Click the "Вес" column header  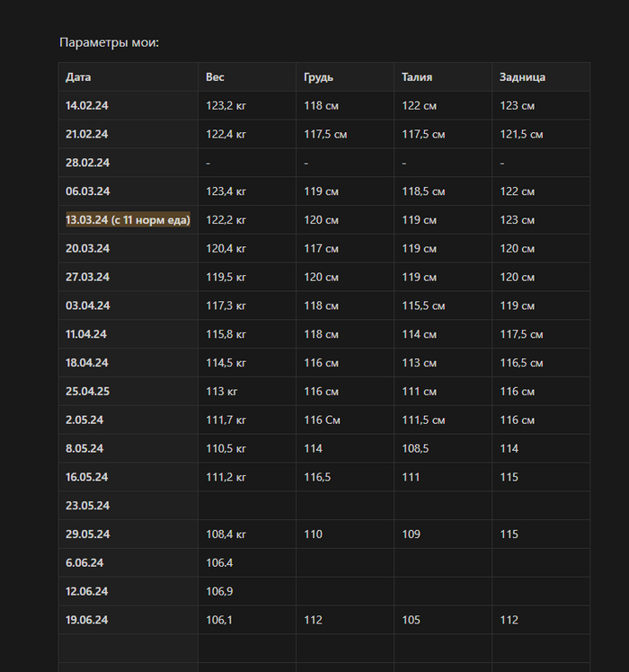pos(215,77)
